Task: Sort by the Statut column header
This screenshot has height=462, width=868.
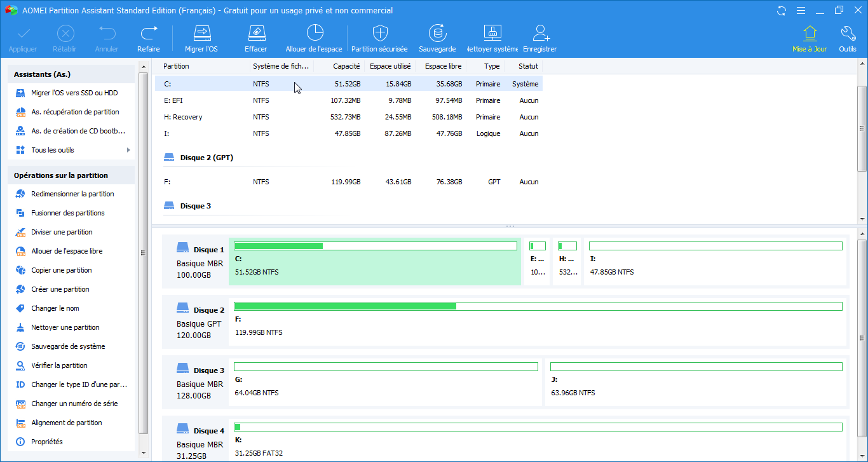Action: (528, 66)
